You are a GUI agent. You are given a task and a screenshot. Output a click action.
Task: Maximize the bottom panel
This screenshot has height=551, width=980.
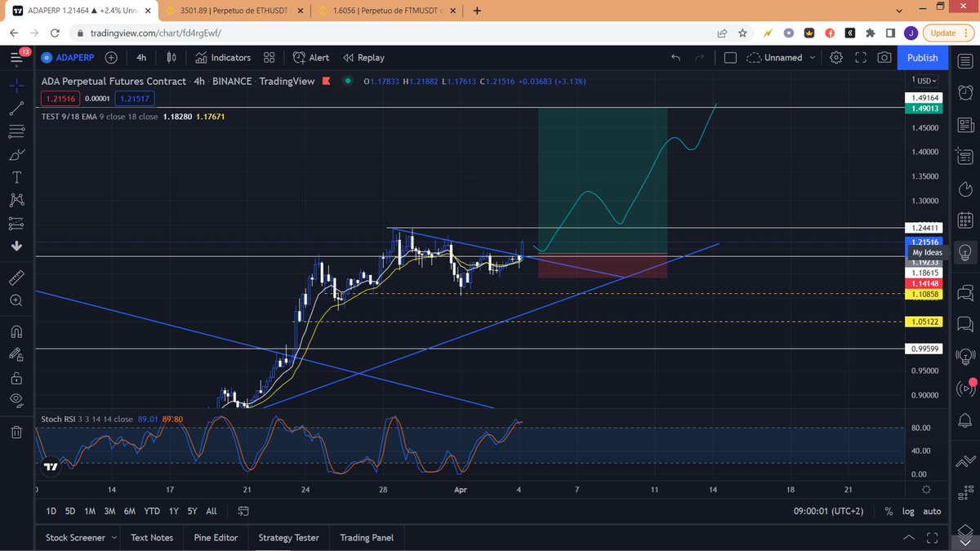932,538
